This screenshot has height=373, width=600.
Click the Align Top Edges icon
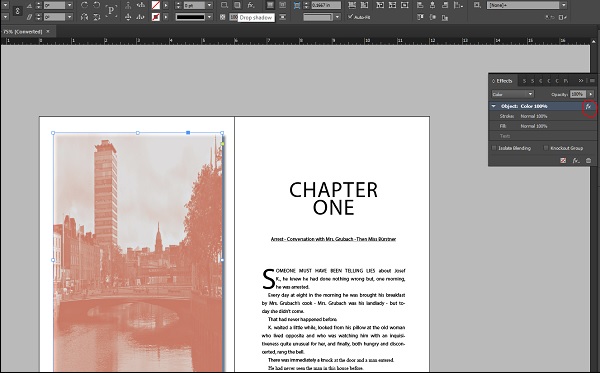(420, 17)
